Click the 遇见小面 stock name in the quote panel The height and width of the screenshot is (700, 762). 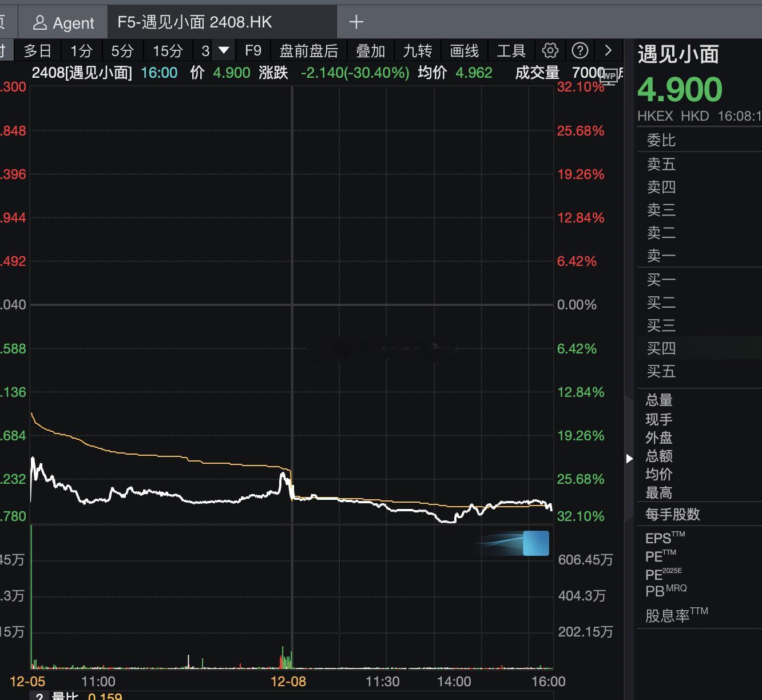click(x=678, y=54)
